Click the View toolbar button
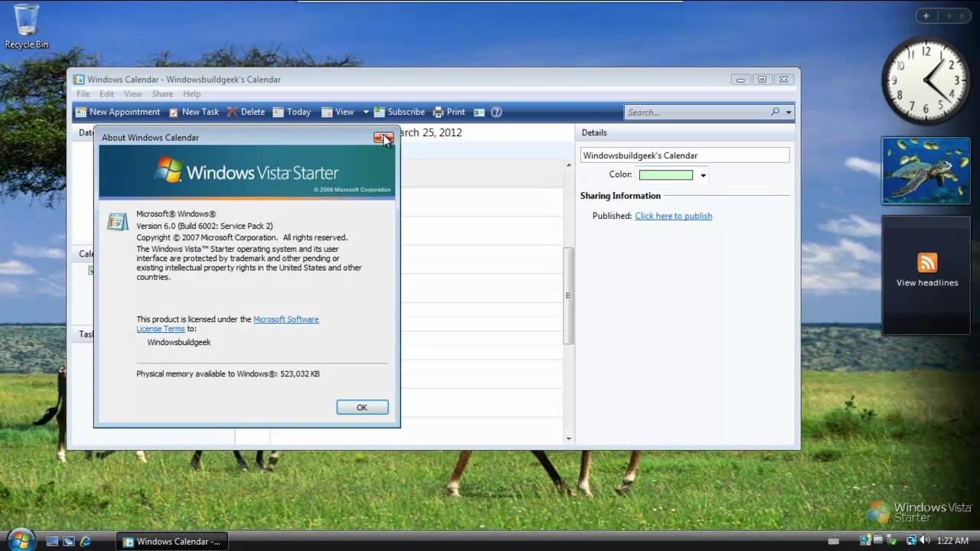980x551 pixels. click(x=338, y=112)
